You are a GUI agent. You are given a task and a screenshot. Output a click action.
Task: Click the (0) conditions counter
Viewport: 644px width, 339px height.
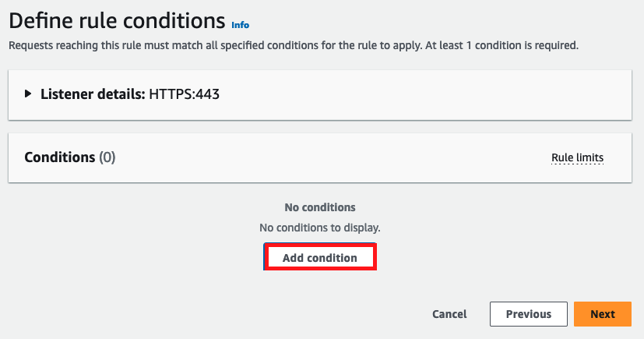(x=107, y=157)
